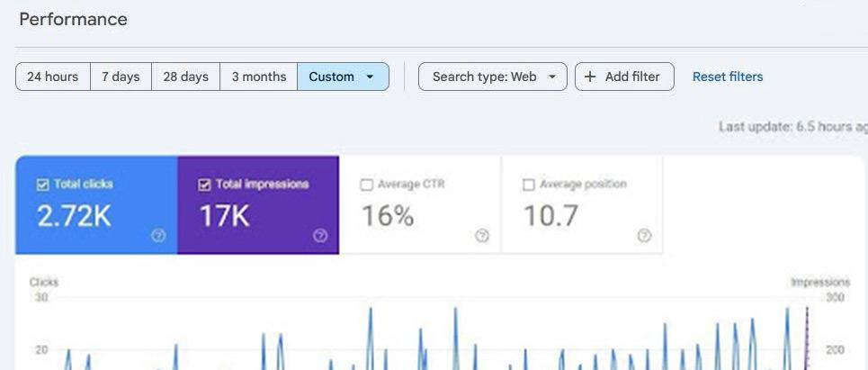Screen dimensions: 868x370
Task: Select the 3 months date range
Action: point(259,77)
